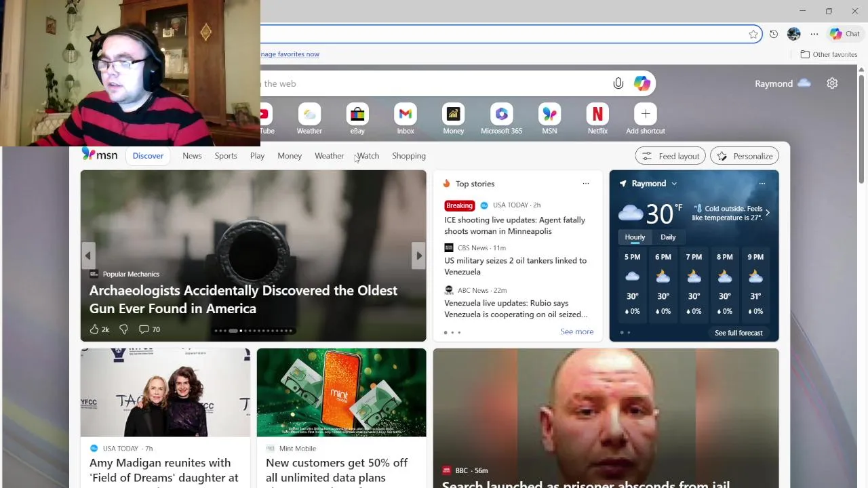Switch to the Shopping tab
The height and width of the screenshot is (488, 868).
point(409,156)
